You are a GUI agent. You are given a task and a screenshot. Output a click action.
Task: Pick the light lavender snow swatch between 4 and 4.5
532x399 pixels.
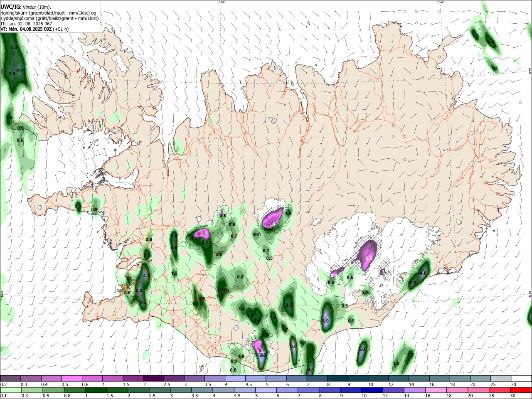(235, 378)
